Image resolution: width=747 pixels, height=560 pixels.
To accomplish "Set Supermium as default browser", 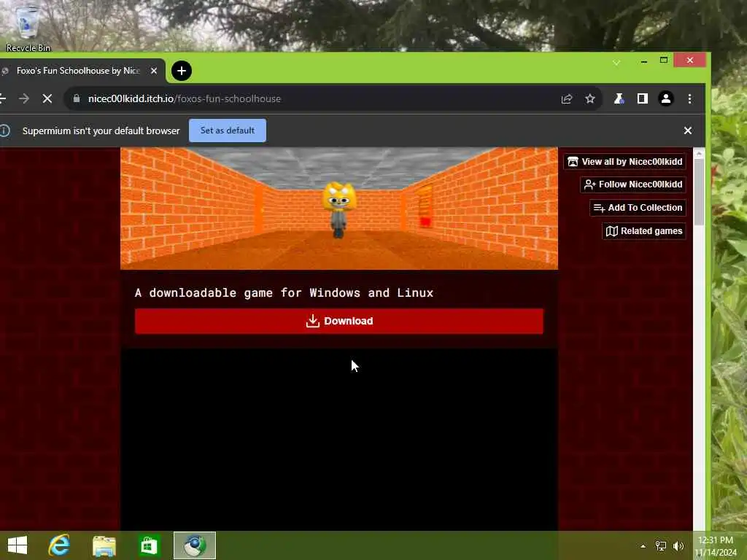I will coord(228,131).
